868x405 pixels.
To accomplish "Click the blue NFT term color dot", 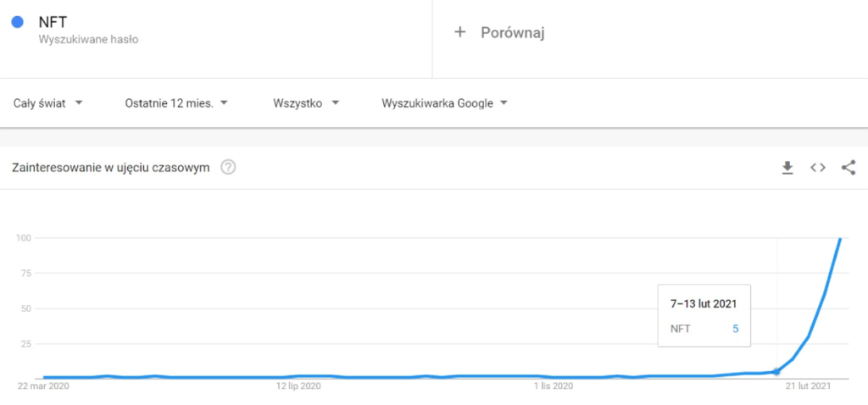I will [x=17, y=22].
